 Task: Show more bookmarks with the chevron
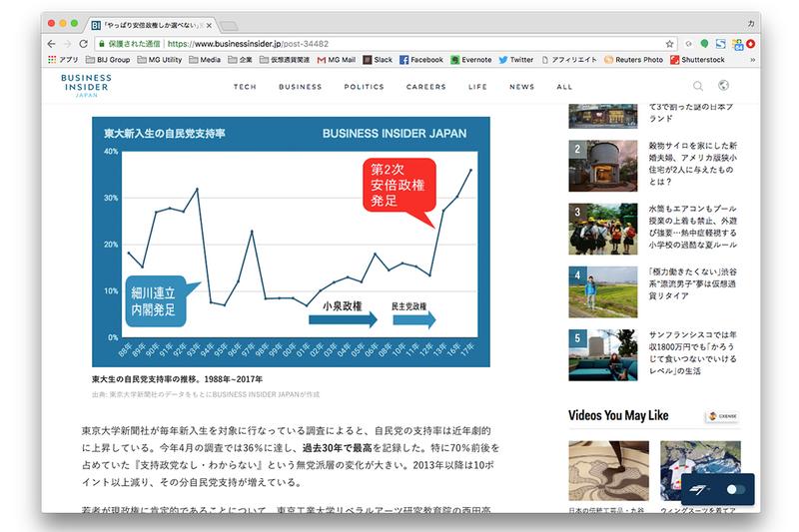(x=752, y=60)
